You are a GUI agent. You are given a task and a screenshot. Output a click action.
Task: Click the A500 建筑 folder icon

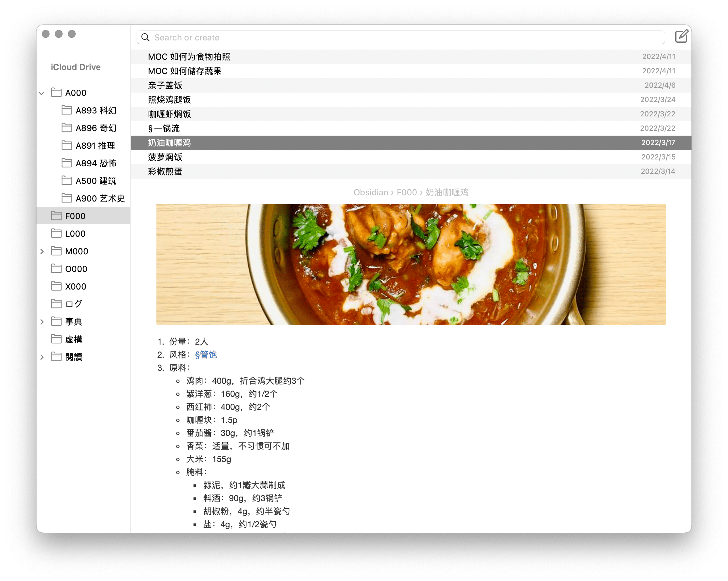point(67,180)
